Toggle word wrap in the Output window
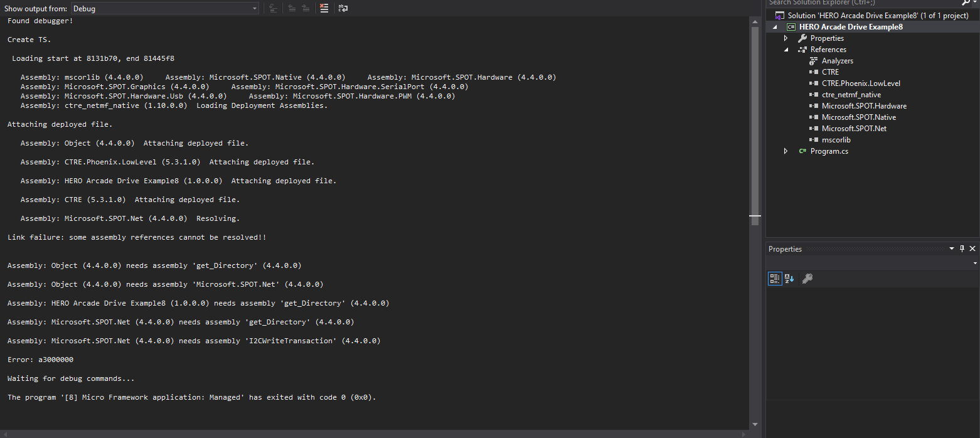Screen dimensions: 980x438 click(x=343, y=8)
